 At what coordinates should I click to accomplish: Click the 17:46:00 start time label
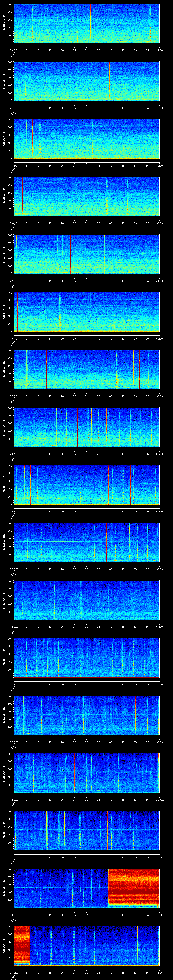point(13,50)
